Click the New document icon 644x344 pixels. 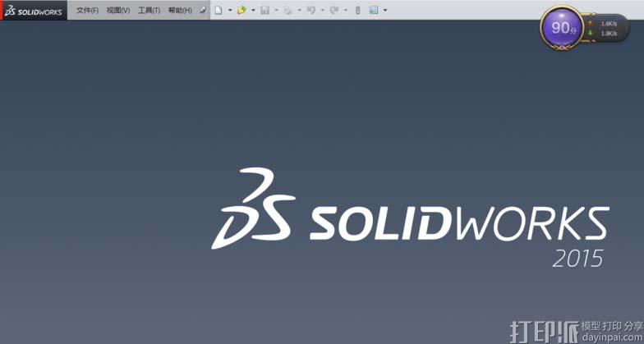[x=218, y=11]
